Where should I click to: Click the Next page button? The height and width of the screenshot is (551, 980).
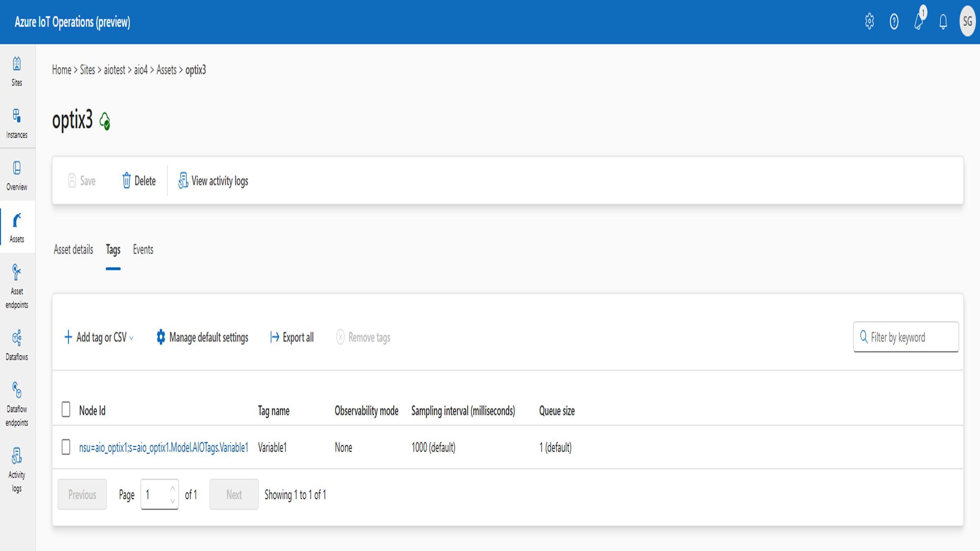click(x=234, y=494)
